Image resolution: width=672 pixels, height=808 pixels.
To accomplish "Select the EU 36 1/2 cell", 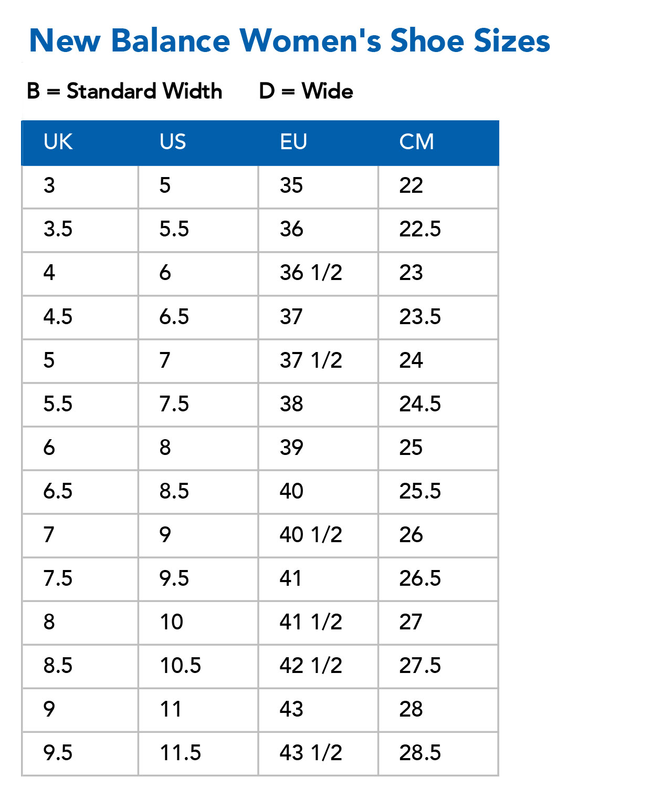I will (318, 274).
